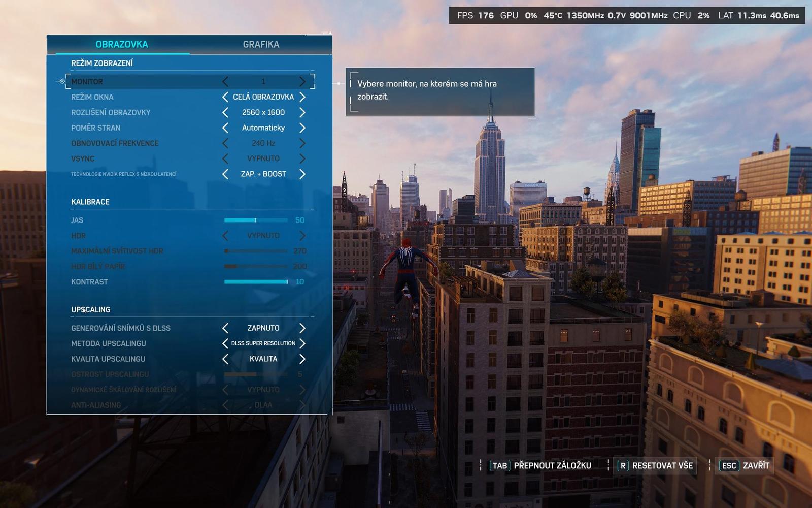Click left arrow next to Rozlišení obrazovky
This screenshot has width=812, height=508.
click(225, 112)
